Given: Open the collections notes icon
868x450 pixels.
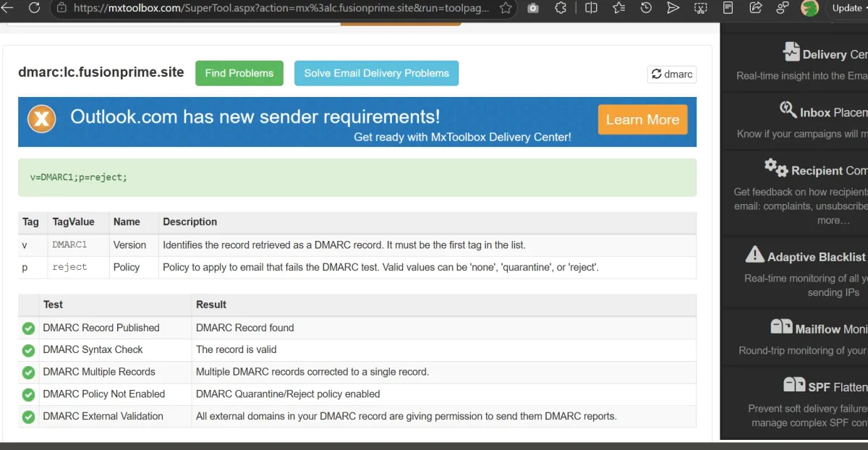Looking at the screenshot, I should coord(728,8).
